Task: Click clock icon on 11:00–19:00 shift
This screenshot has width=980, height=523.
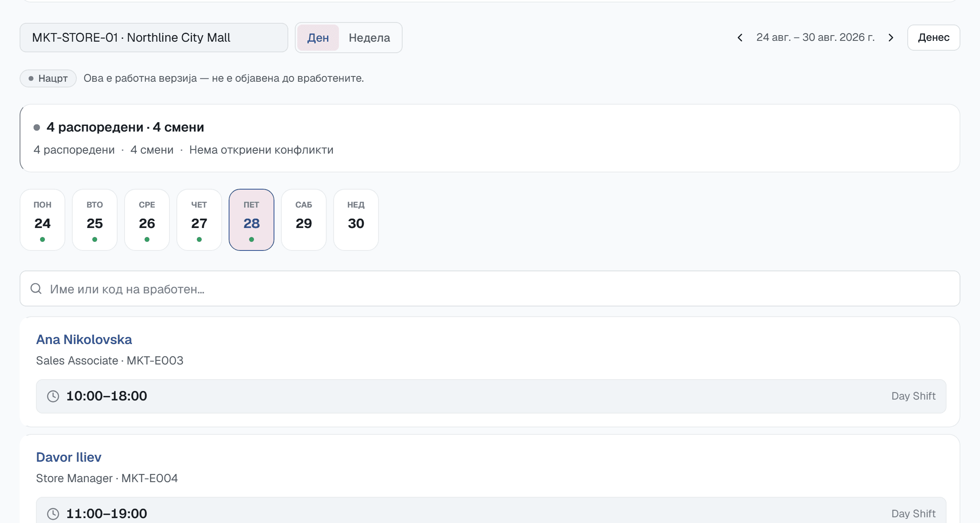Action: coord(53,514)
